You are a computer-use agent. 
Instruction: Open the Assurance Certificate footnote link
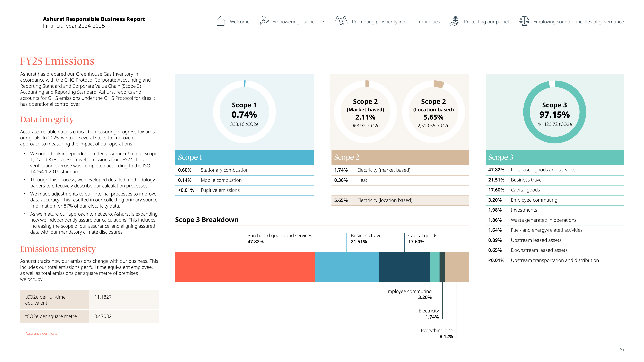pyautogui.click(x=41, y=333)
